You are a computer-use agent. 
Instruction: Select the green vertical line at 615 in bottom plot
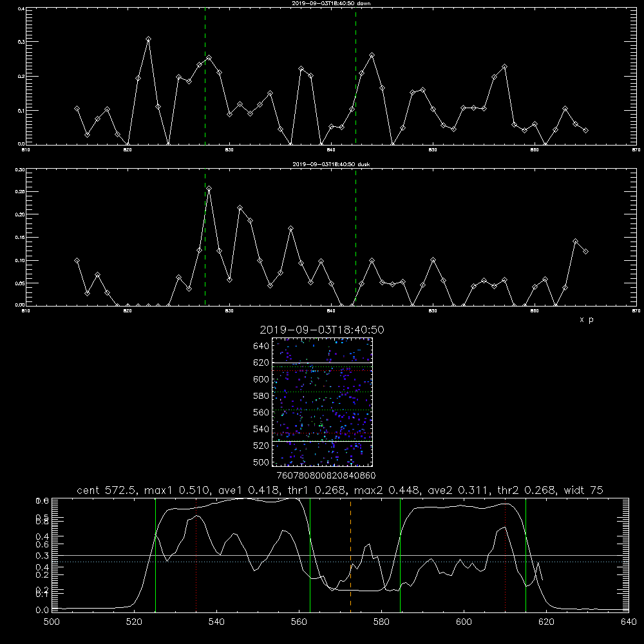526,555
